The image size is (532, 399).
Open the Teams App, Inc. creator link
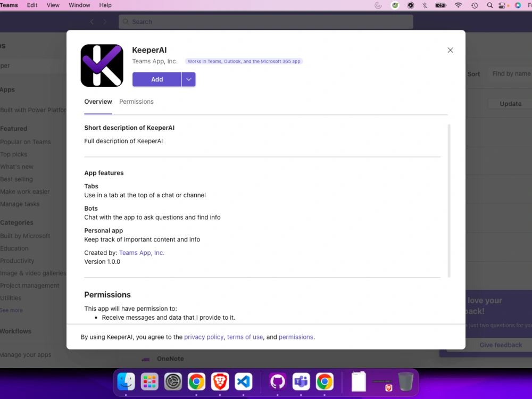(x=142, y=253)
